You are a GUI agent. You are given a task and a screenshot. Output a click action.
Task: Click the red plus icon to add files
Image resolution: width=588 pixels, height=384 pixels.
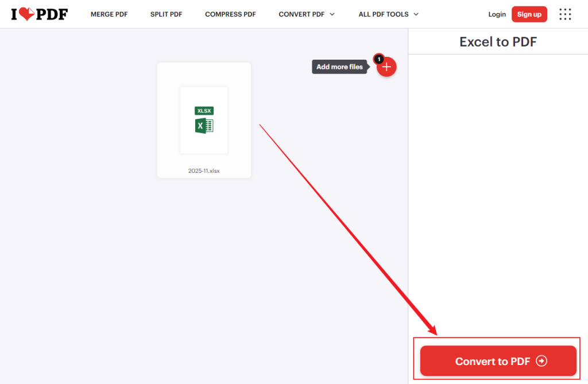tap(386, 67)
